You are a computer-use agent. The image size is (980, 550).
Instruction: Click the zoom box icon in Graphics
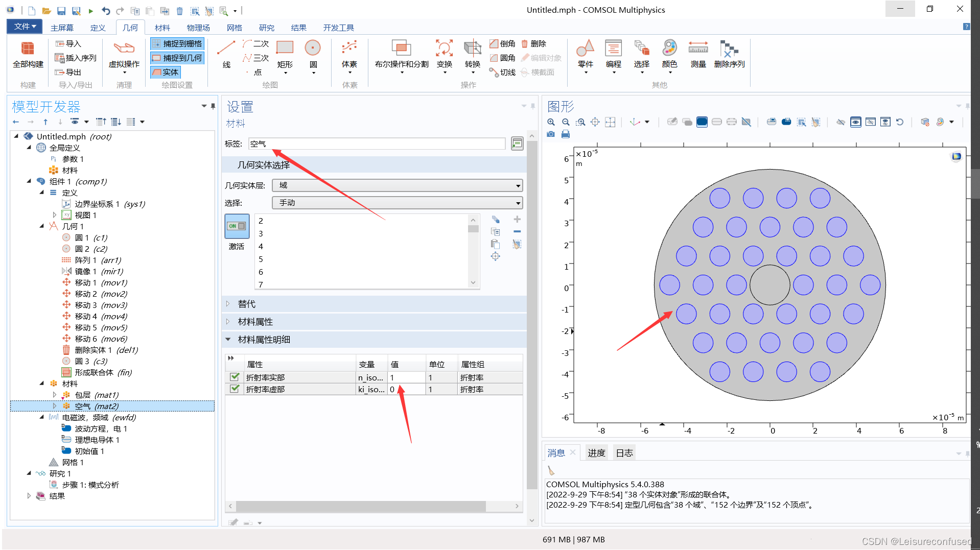(580, 122)
